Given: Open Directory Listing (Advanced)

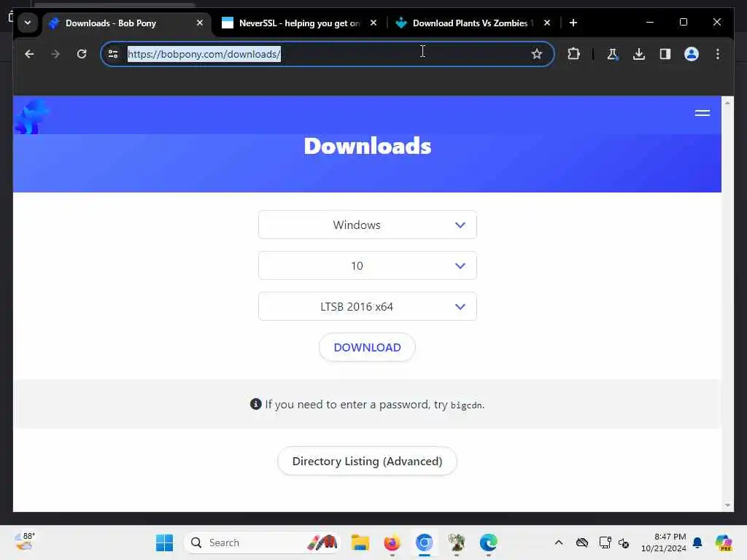Looking at the screenshot, I should 368,461.
